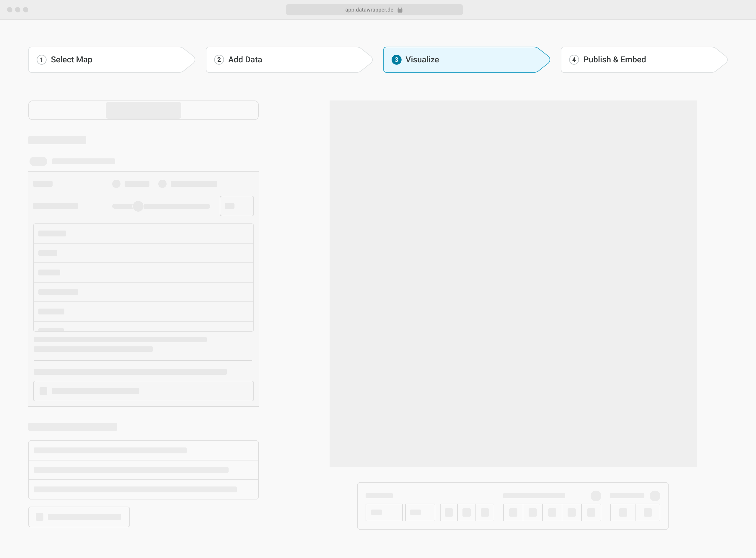756x558 pixels.
Task: Click the lock icon in address bar
Action: (400, 10)
